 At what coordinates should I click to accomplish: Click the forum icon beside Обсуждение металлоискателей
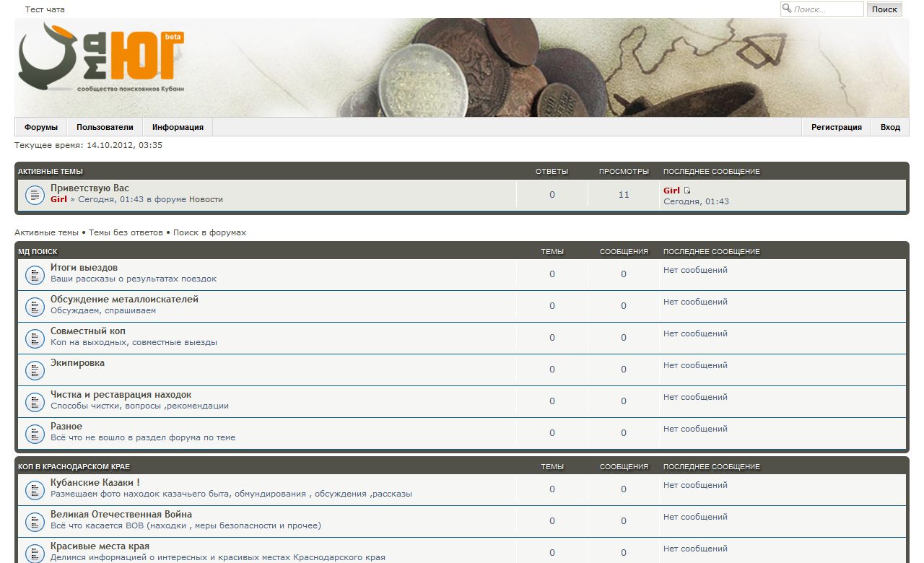(x=35, y=307)
